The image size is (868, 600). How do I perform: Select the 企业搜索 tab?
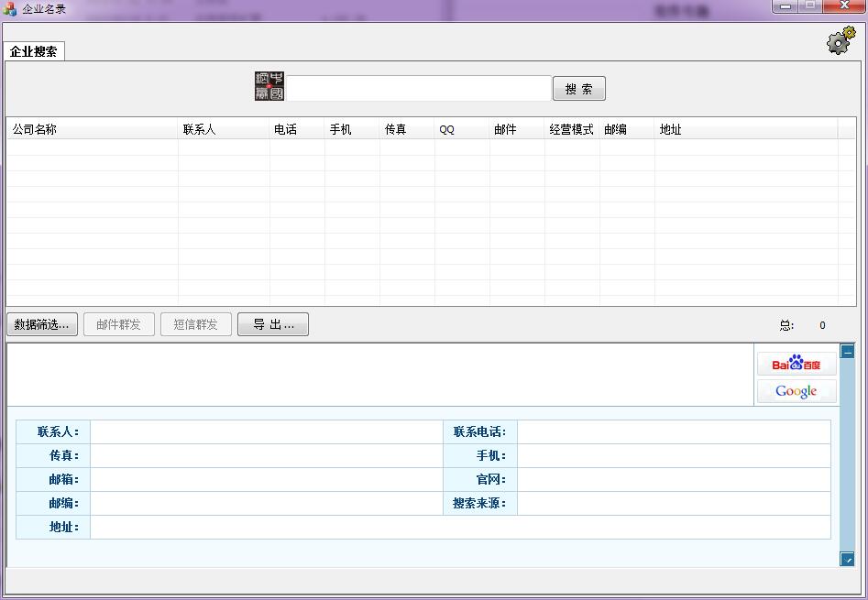point(34,52)
